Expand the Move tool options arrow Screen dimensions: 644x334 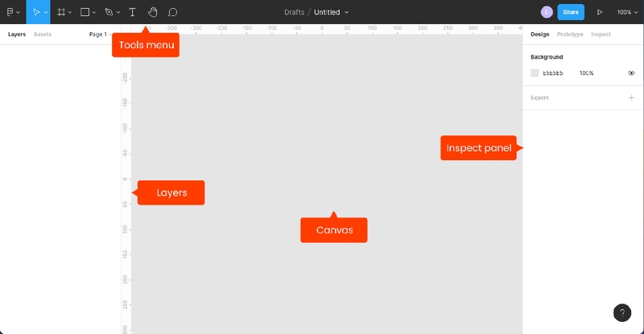46,12
